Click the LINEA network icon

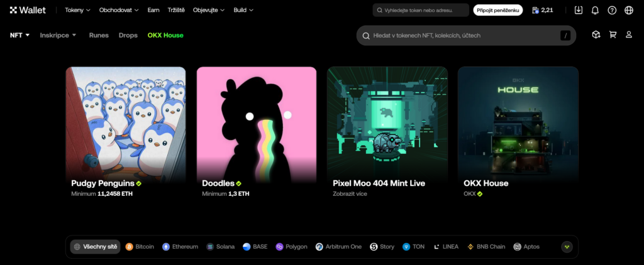tap(436, 247)
